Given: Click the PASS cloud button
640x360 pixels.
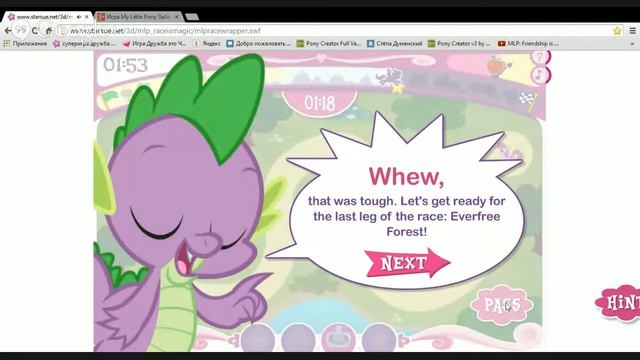Looking at the screenshot, I should [502, 305].
